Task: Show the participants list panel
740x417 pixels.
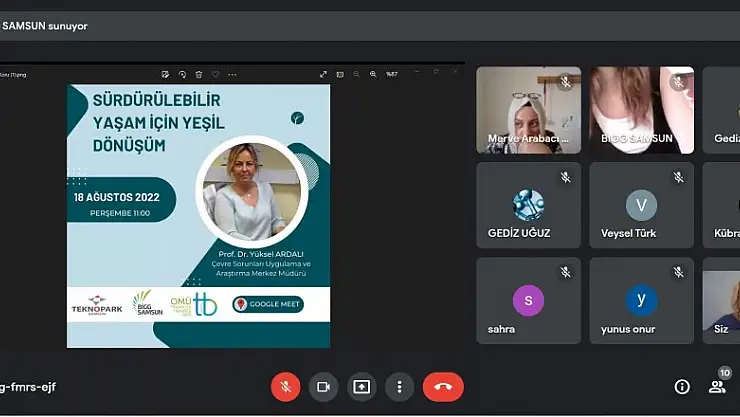Action: point(717,386)
